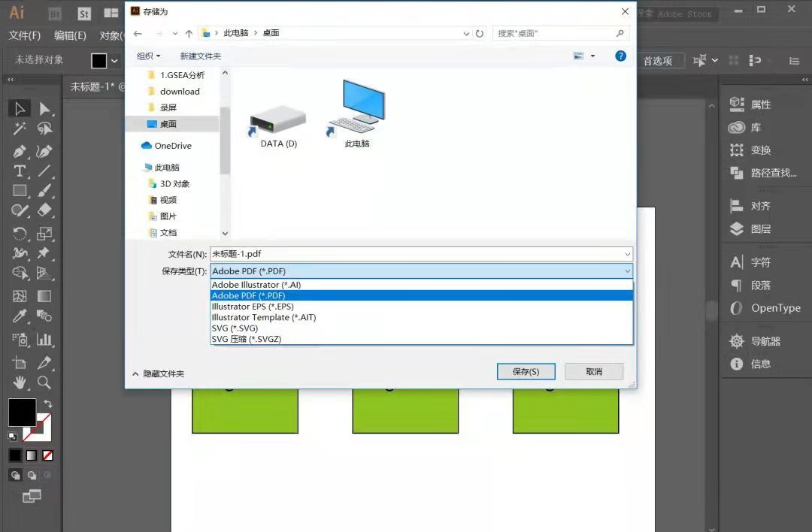Open the OpenType panel
This screenshot has height=532, width=812.
click(x=765, y=308)
